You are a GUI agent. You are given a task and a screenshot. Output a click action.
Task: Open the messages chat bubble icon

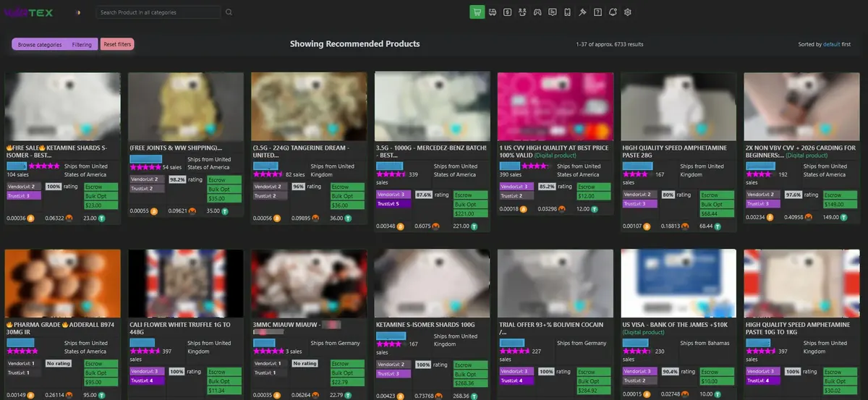click(553, 12)
